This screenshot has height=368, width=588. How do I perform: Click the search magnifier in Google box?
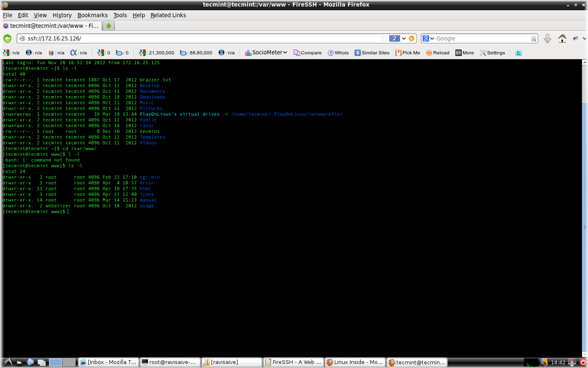[533, 38]
